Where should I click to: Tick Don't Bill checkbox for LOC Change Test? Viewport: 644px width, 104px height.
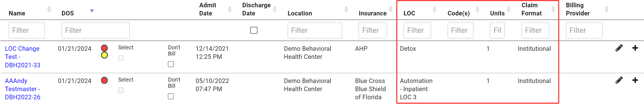pos(171,64)
